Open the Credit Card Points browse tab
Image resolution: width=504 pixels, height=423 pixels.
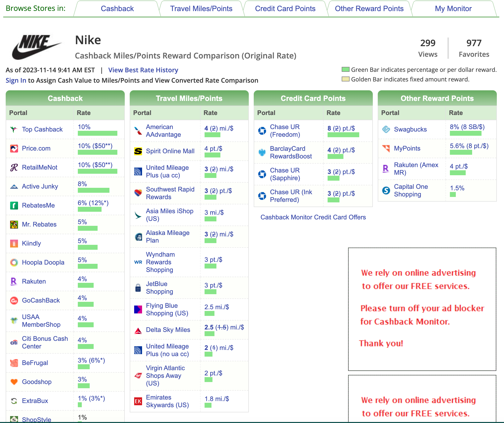point(285,9)
